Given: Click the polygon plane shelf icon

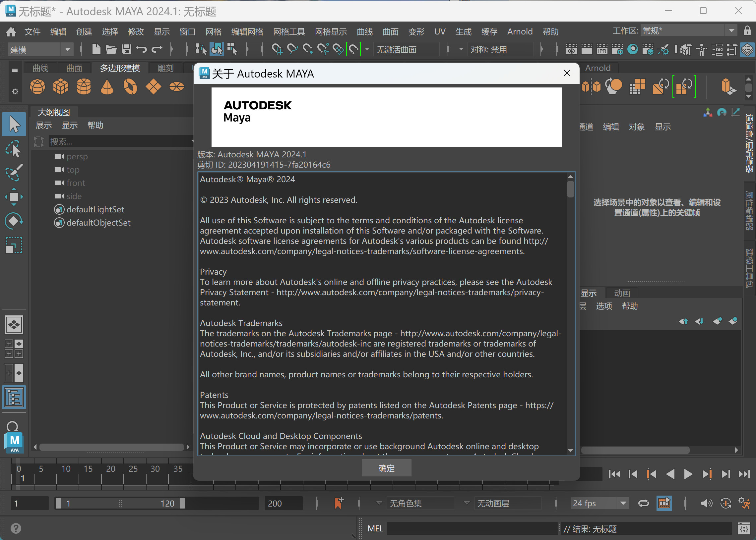Looking at the screenshot, I should [154, 87].
